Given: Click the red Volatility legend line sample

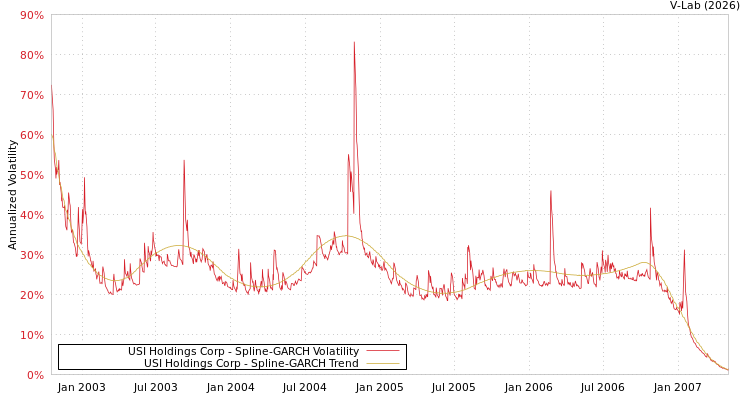Looking at the screenshot, I should tap(383, 351).
